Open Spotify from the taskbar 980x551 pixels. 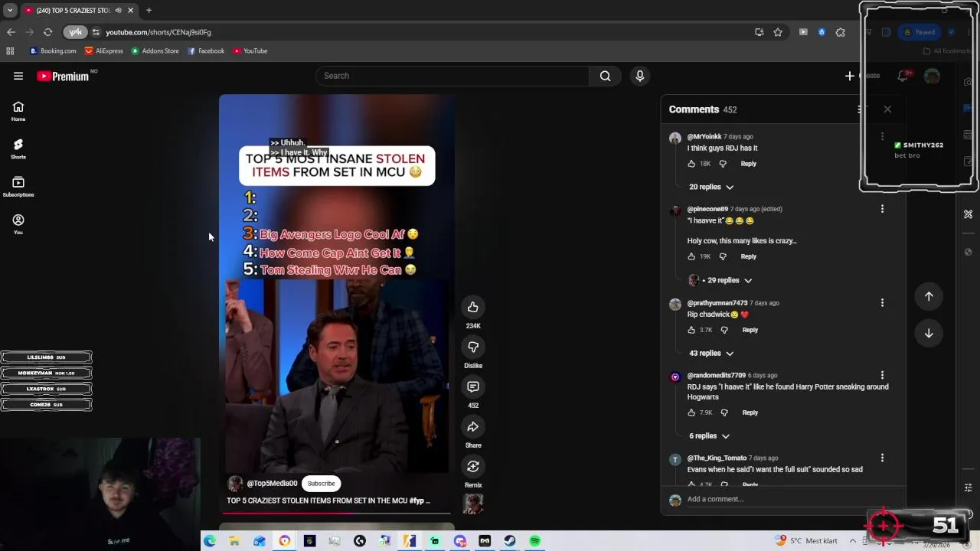(x=535, y=541)
